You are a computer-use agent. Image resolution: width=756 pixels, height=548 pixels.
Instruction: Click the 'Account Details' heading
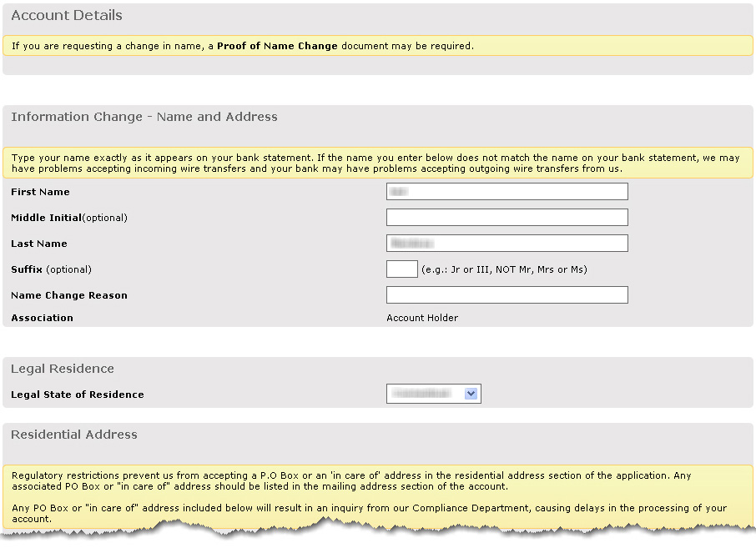[x=67, y=15]
